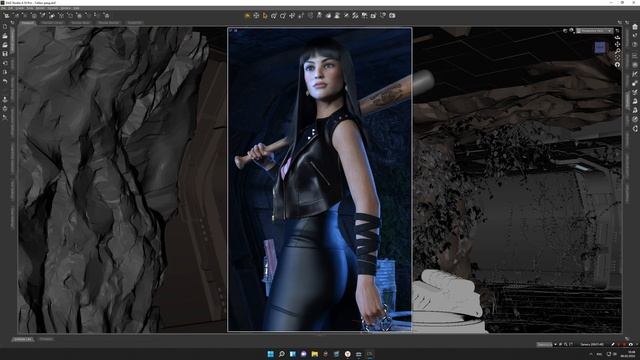
Task: Open the File menu
Action: pos(4,8)
